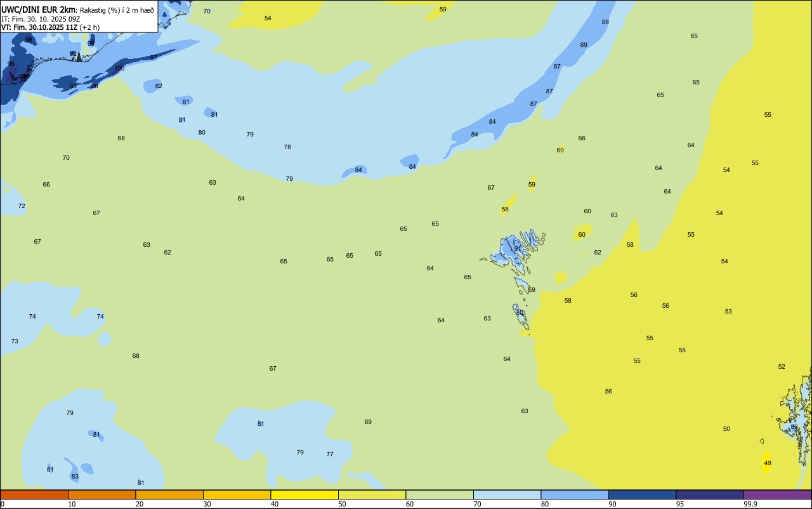Screen dimensions: 812x509
Task: Click the humidity value 78
Action: tap(287, 147)
